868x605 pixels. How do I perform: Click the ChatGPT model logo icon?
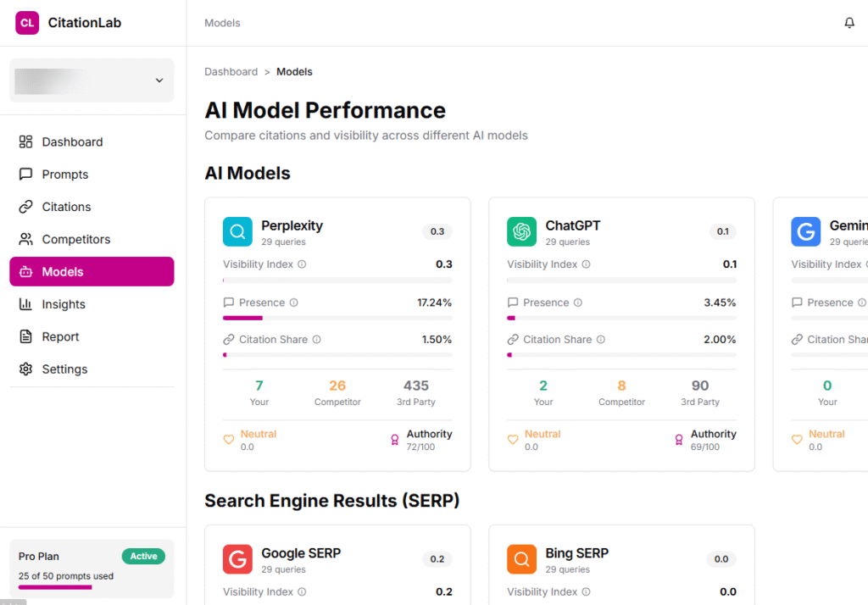coord(521,231)
